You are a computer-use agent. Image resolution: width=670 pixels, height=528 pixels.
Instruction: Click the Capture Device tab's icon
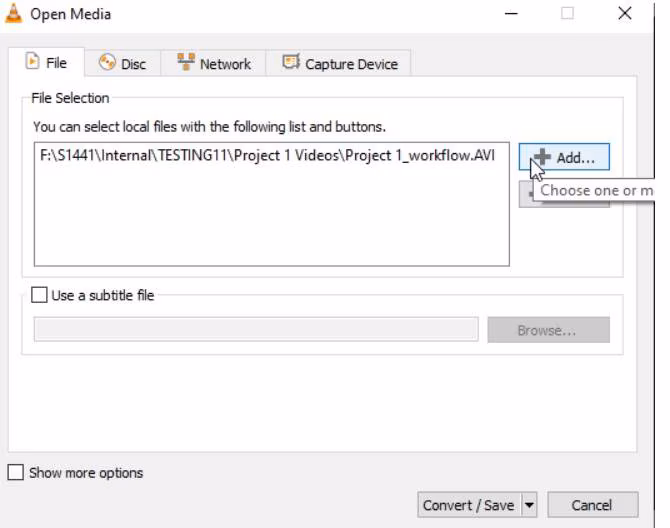click(x=291, y=63)
